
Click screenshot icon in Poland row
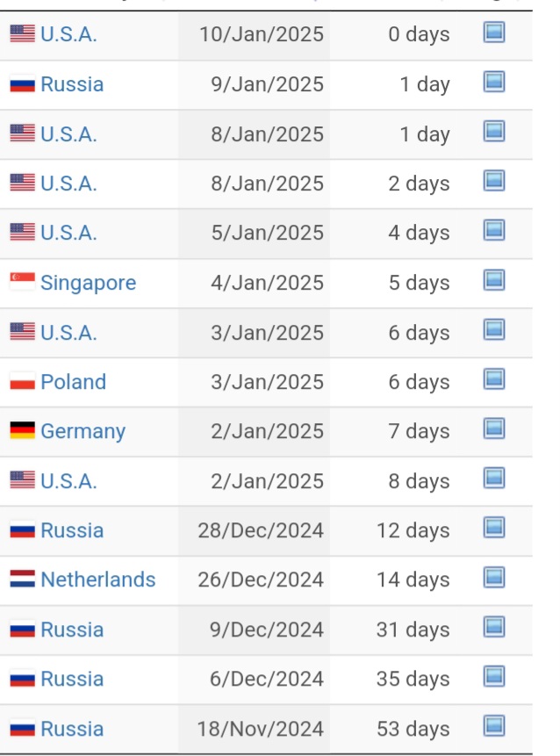(x=494, y=379)
